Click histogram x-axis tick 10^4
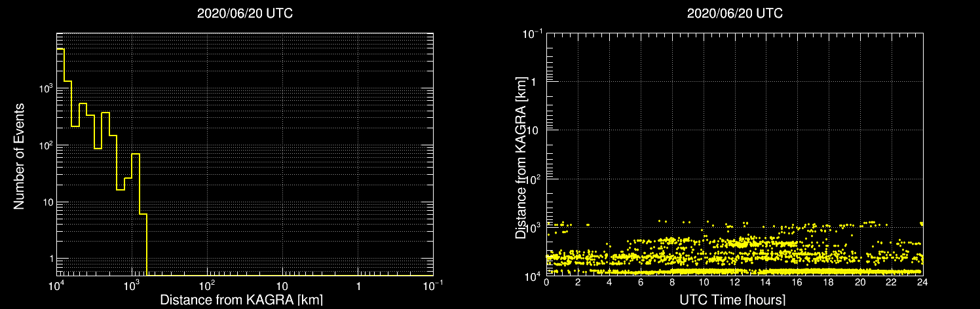This screenshot has width=980, height=309. [56, 286]
